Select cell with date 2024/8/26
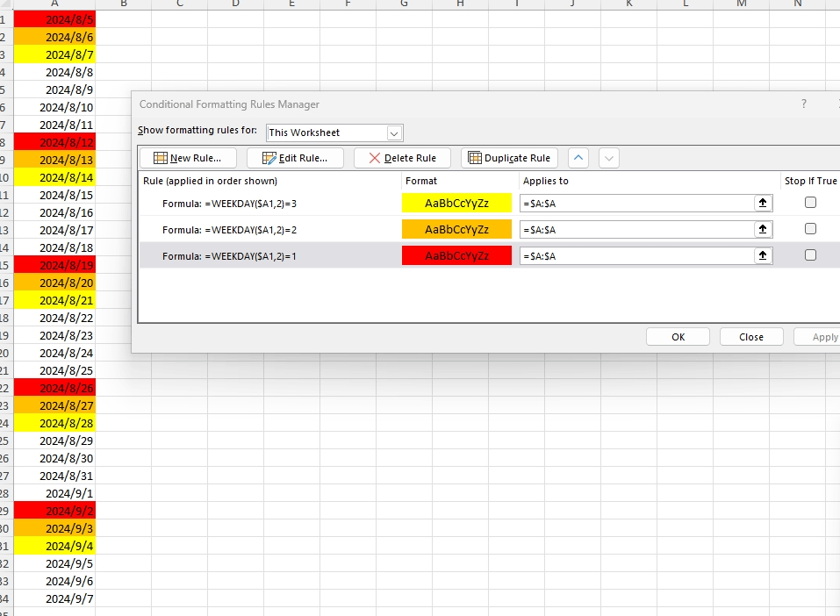The image size is (840, 616). (54, 388)
